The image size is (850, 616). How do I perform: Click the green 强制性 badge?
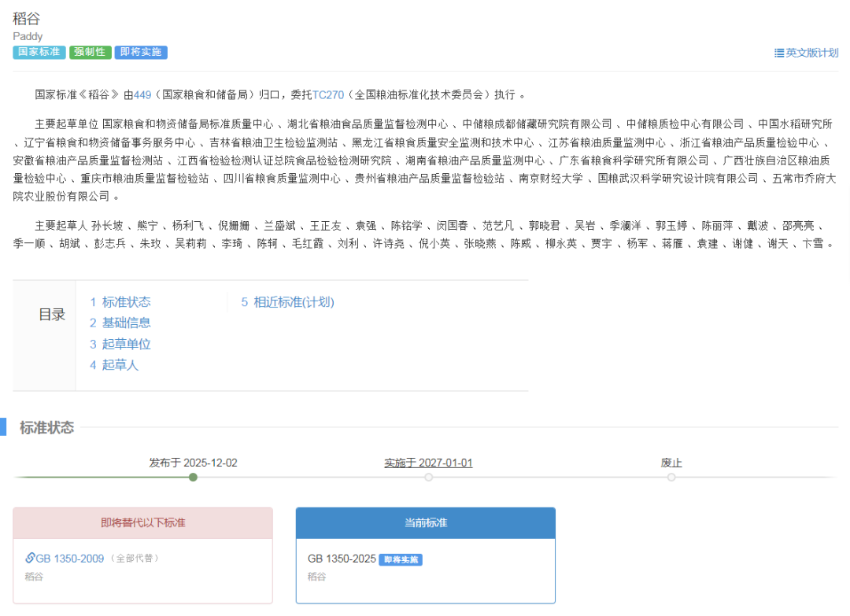[91, 53]
